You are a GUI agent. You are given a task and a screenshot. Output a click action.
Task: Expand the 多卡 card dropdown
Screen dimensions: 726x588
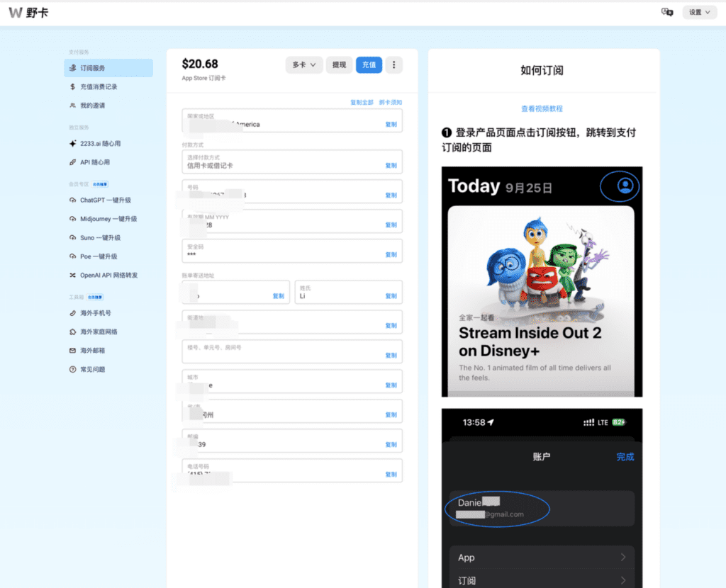pyautogui.click(x=303, y=64)
